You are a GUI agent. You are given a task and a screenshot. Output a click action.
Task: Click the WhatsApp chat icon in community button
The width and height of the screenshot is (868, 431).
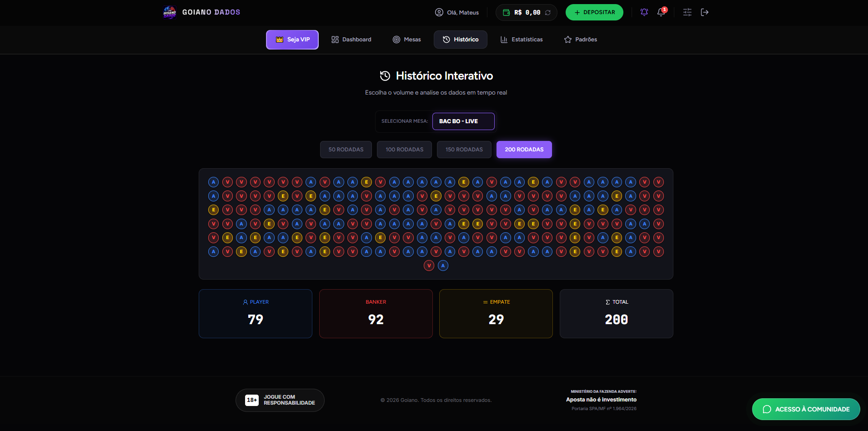[x=767, y=409]
